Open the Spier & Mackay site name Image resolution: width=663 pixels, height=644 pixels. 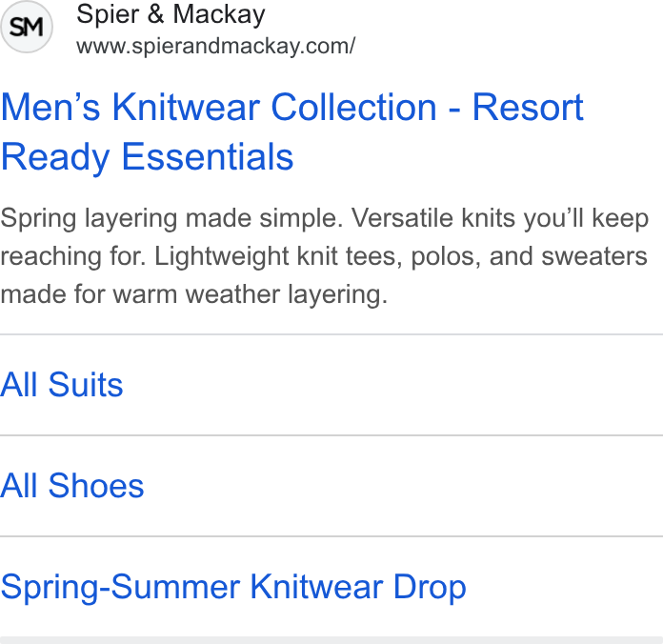pos(171,15)
